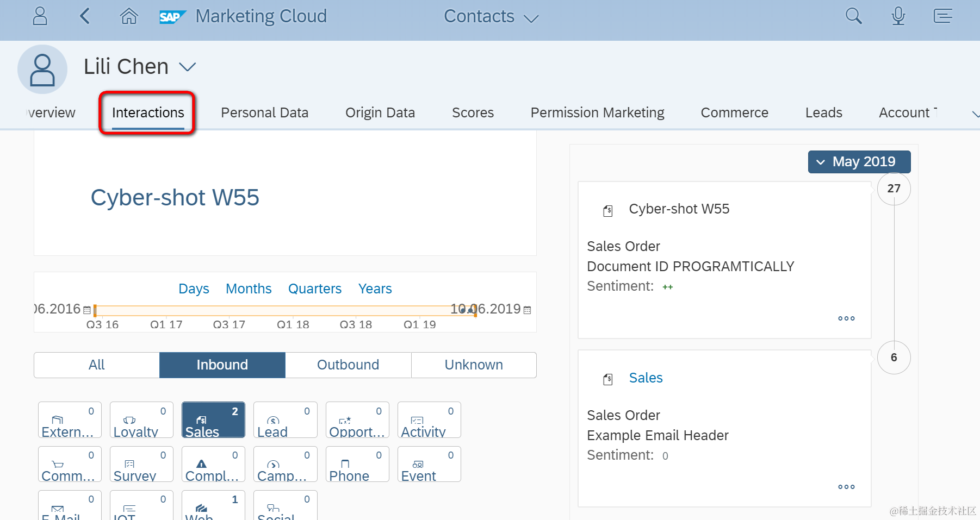Toggle the Loyalty interaction tile
This screenshot has width=980, height=520.
click(141, 420)
